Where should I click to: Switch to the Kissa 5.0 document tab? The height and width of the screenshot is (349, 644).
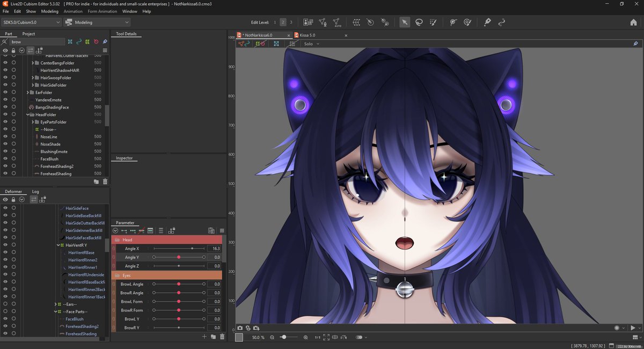(308, 35)
